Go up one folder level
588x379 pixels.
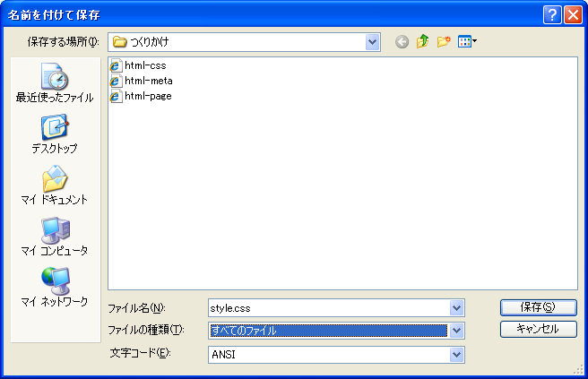coord(423,41)
